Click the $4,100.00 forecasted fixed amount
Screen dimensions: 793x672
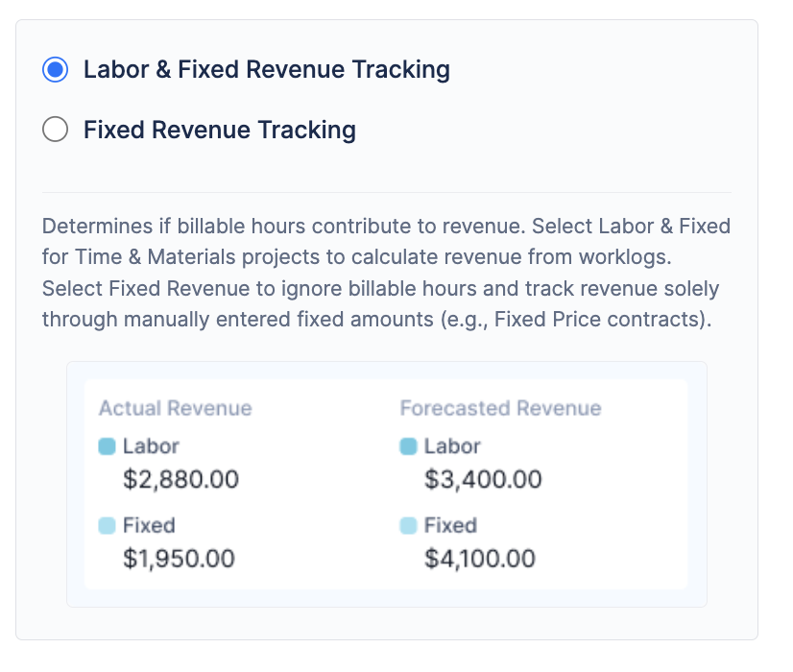click(480, 559)
